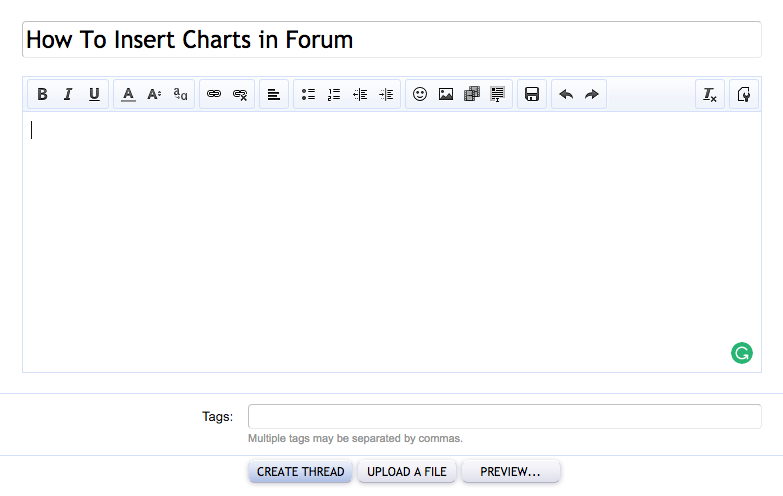Screen dimensions: 783x496
Task: Open the font size dropdown
Action: click(x=154, y=95)
